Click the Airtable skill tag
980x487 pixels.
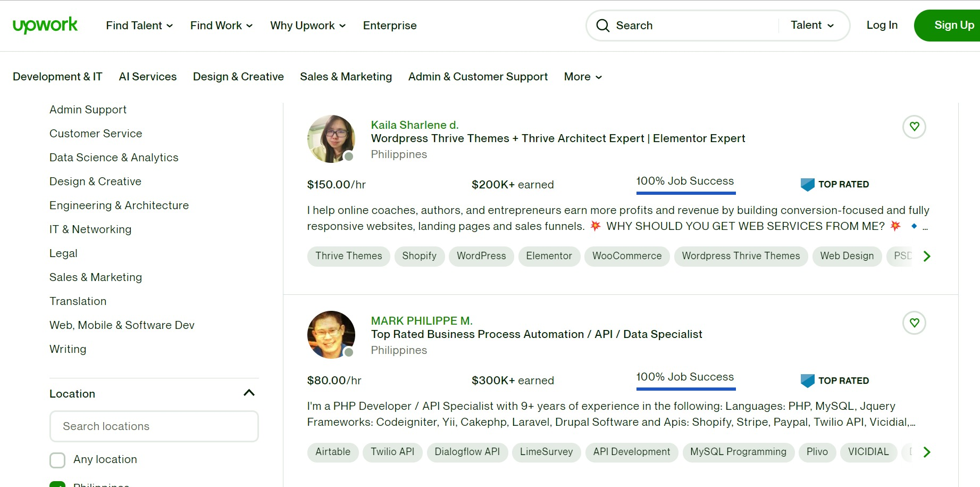[333, 452]
